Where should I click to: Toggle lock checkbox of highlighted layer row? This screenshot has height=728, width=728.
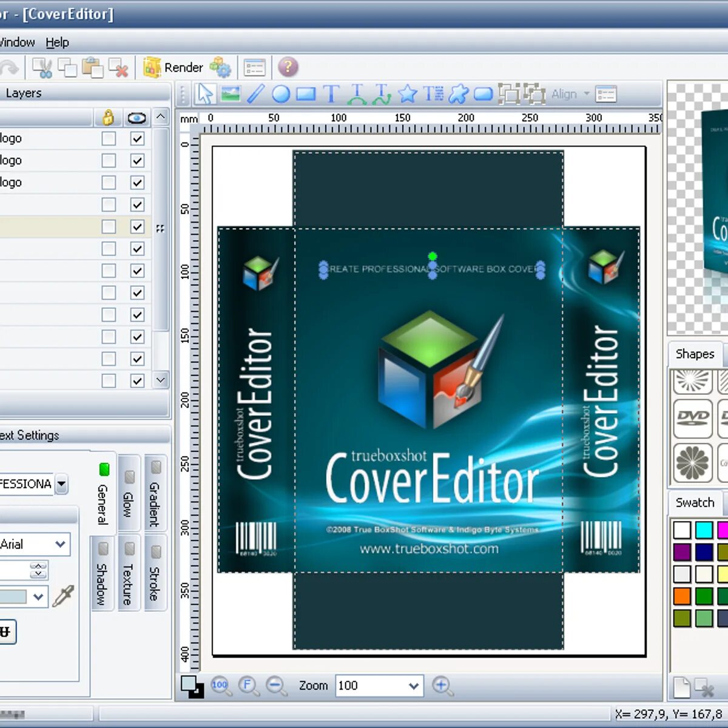pyautogui.click(x=109, y=227)
